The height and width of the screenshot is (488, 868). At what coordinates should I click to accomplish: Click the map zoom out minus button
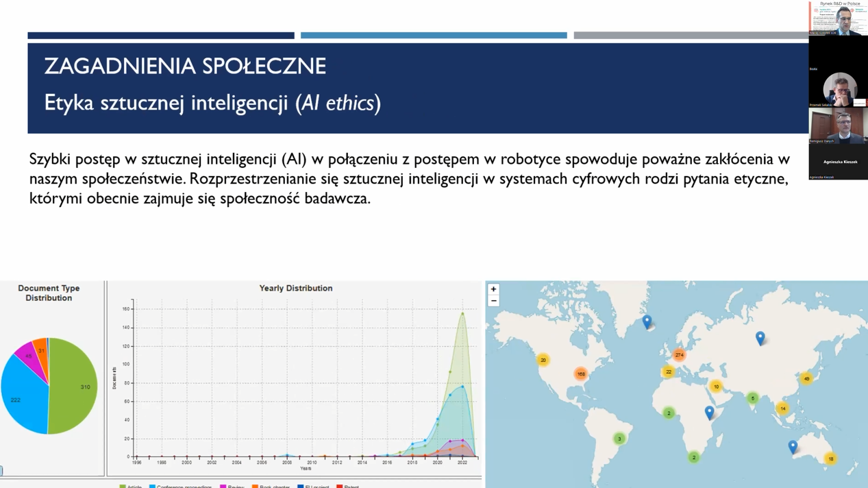click(493, 301)
